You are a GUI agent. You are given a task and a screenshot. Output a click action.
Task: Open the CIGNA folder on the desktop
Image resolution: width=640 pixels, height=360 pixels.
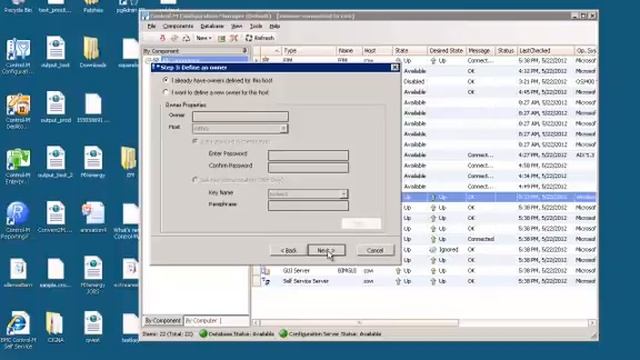tap(55, 327)
